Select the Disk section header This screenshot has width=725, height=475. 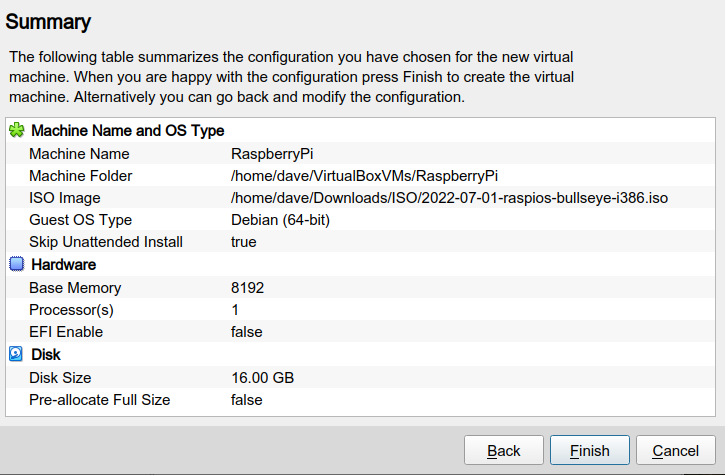coord(46,355)
